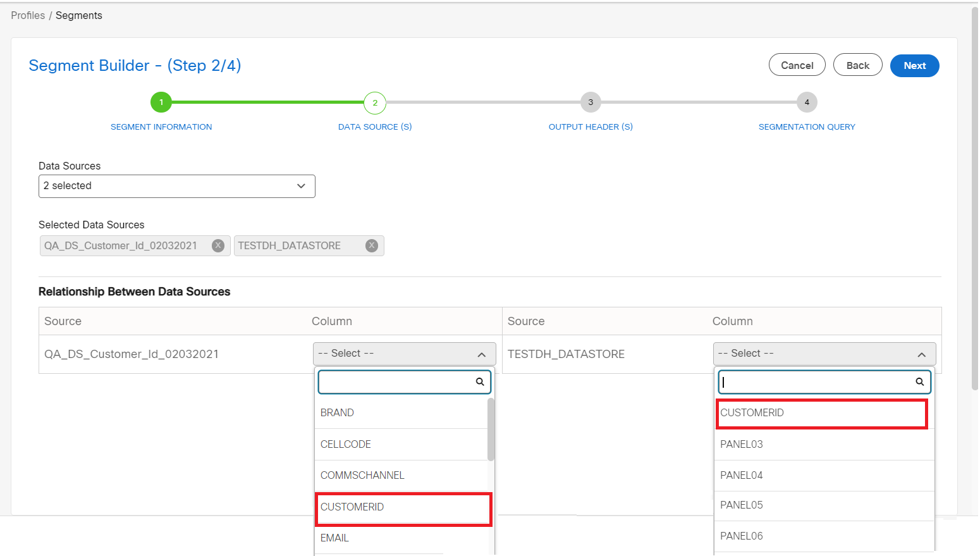Collapse the TESTDH_DATASTORE Column select dropdown
Image resolution: width=980 pixels, height=556 pixels.
pyautogui.click(x=921, y=354)
